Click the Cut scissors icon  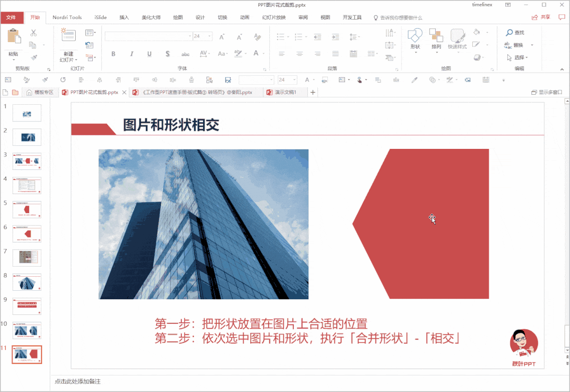34,33
